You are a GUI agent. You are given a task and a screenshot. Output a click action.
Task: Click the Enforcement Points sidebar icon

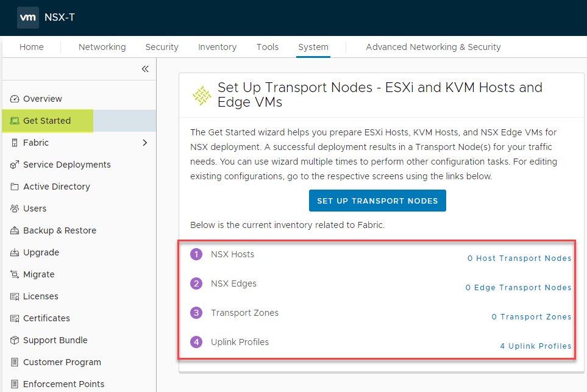[x=14, y=383]
